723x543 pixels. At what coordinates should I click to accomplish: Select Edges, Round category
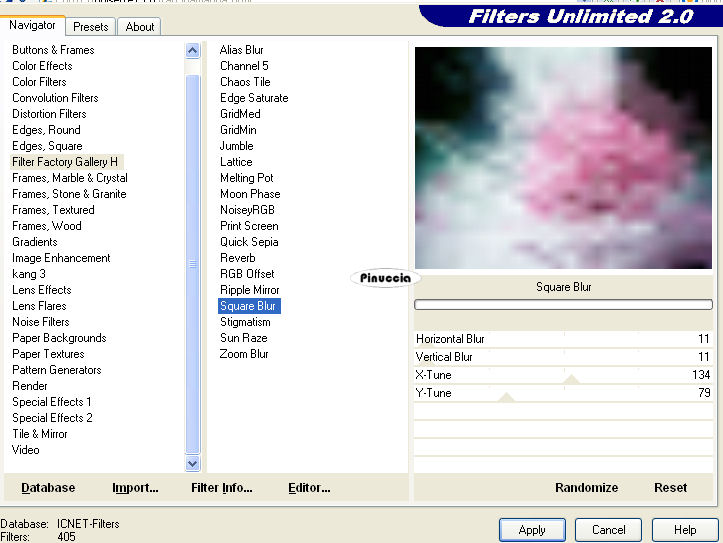coord(46,130)
